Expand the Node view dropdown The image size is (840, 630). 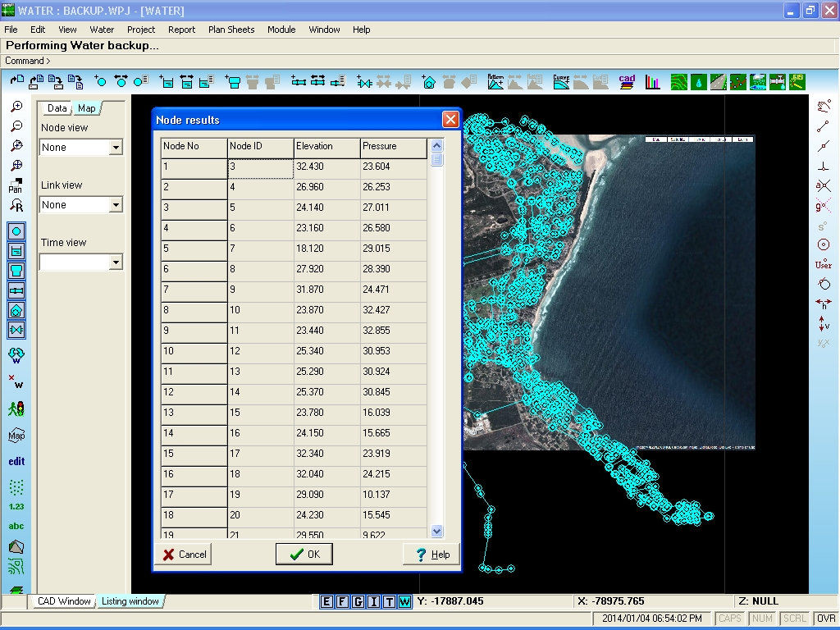tap(116, 148)
